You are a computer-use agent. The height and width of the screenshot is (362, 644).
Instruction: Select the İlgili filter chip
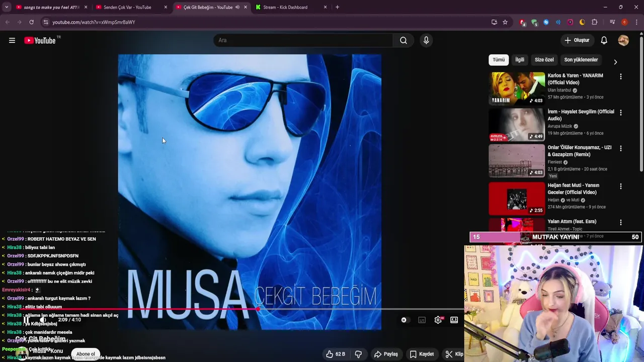click(520, 60)
